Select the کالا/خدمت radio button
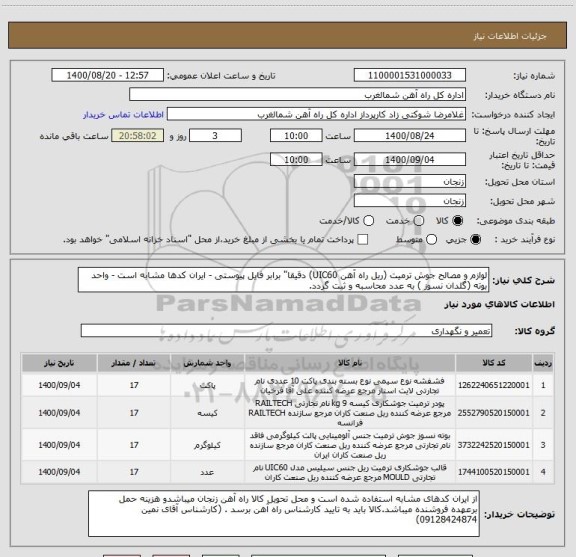This screenshot has height=557, width=576. click(x=368, y=220)
